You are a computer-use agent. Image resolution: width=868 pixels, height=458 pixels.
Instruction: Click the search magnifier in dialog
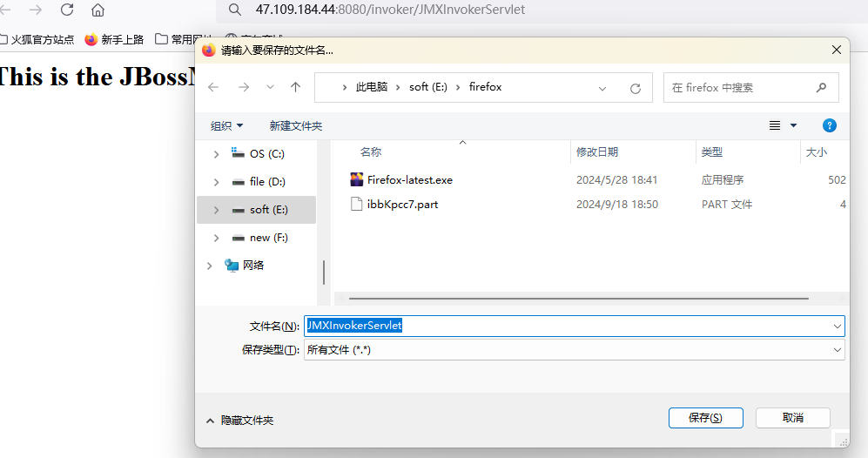(x=822, y=87)
